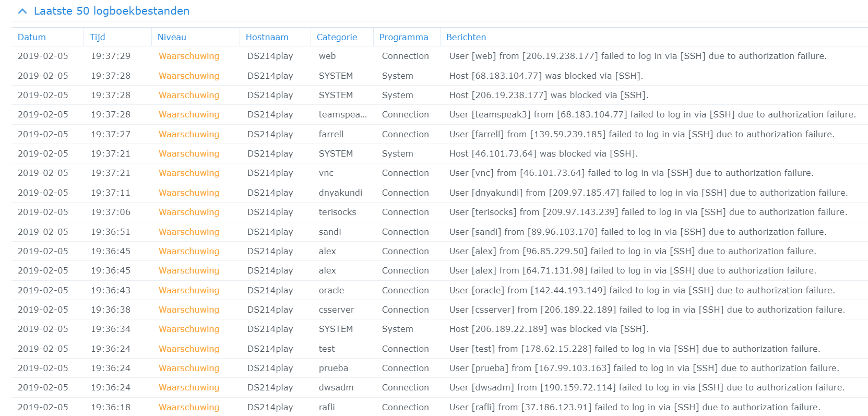868x416 pixels.
Task: Select time cell '19:36:43'
Action: point(111,290)
